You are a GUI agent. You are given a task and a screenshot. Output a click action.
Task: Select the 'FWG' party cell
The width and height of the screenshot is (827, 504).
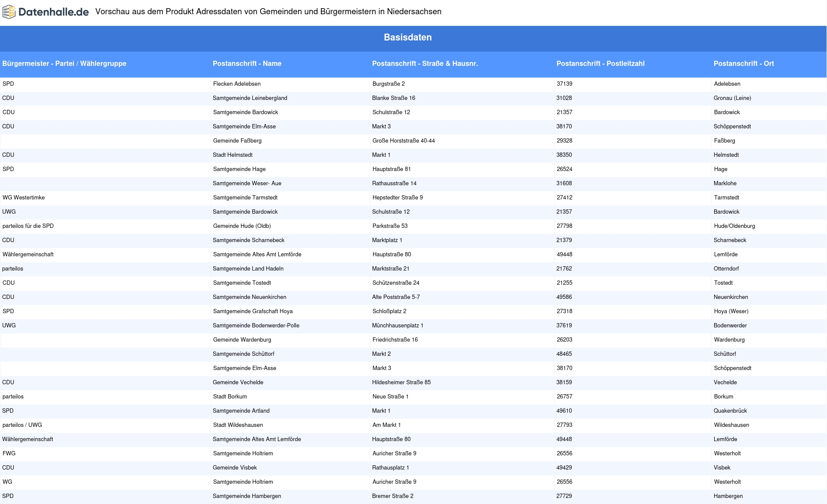pyautogui.click(x=106, y=454)
